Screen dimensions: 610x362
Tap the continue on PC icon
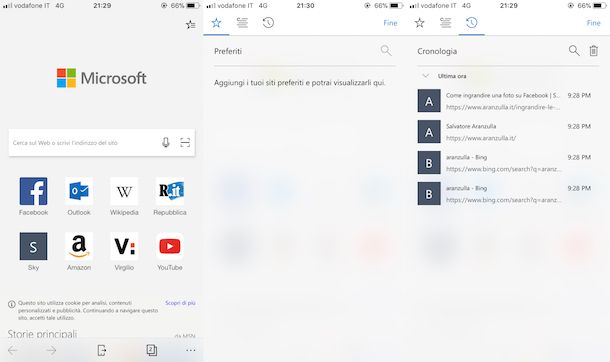click(102, 350)
